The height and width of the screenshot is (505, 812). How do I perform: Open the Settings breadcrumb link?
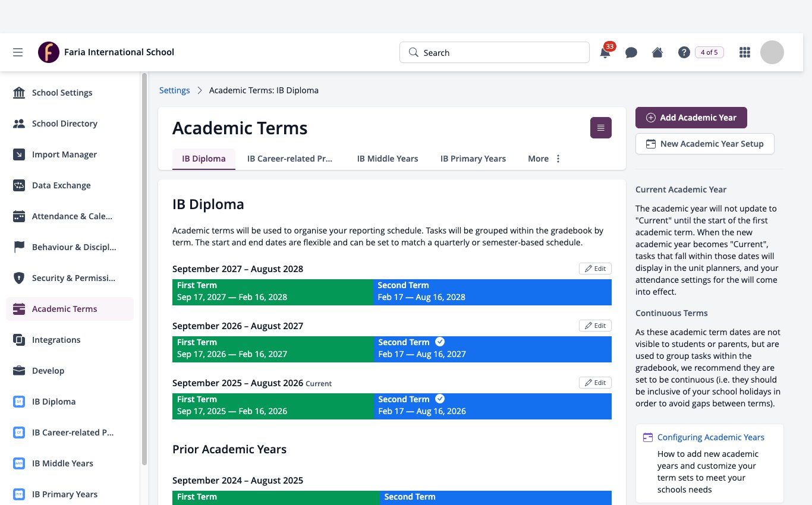coord(175,90)
